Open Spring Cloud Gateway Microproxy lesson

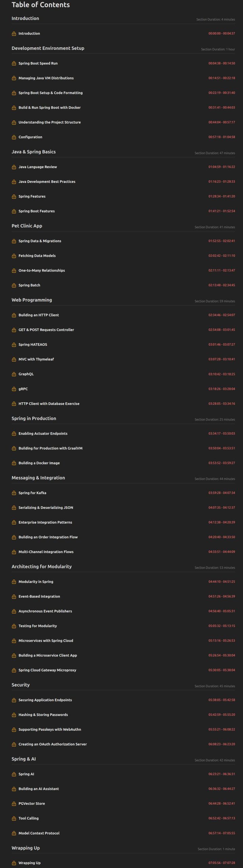tap(47, 670)
